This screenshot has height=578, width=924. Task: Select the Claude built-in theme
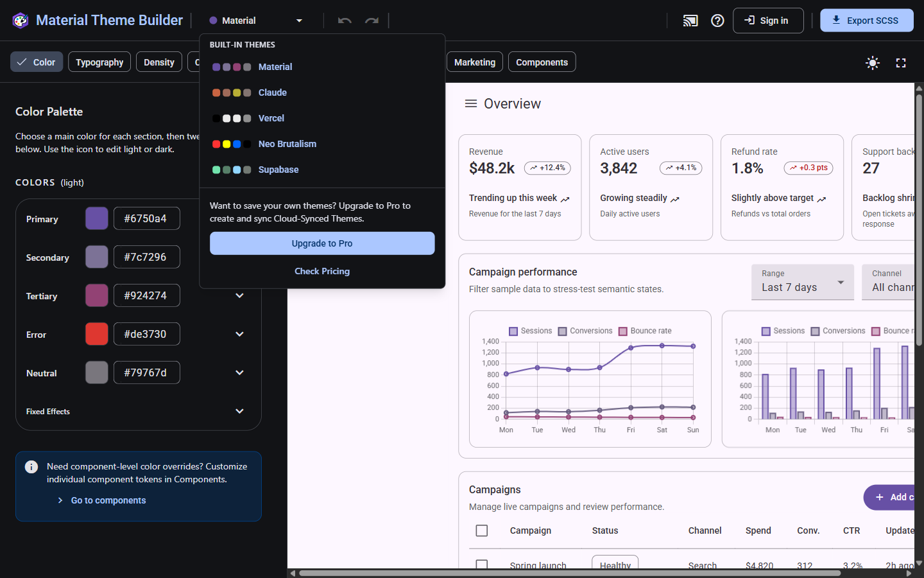(x=322, y=92)
